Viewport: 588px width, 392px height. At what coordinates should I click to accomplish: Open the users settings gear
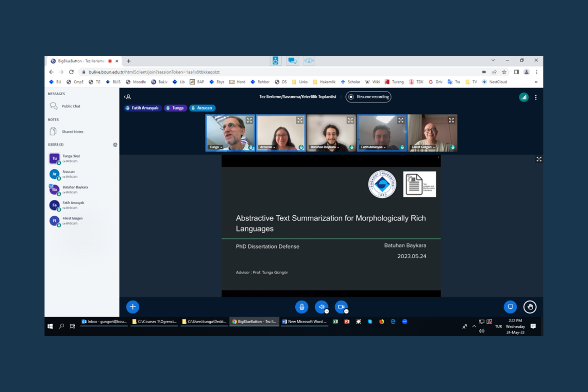coord(115,145)
